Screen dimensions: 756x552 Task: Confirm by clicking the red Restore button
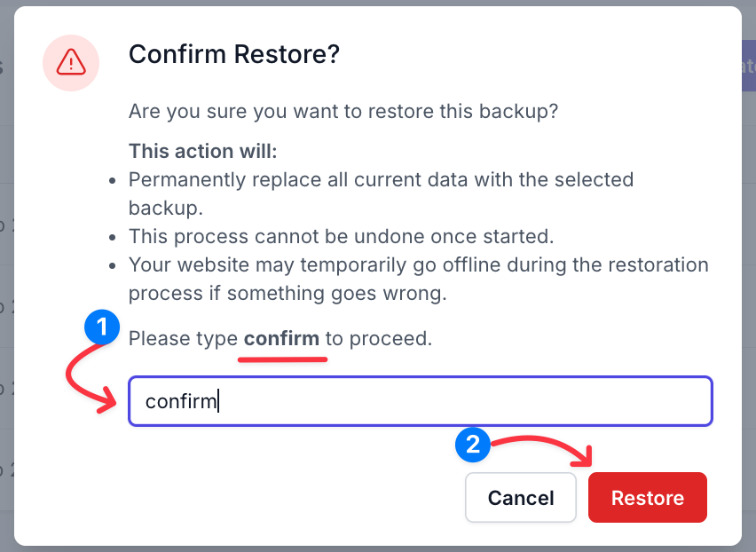(648, 498)
